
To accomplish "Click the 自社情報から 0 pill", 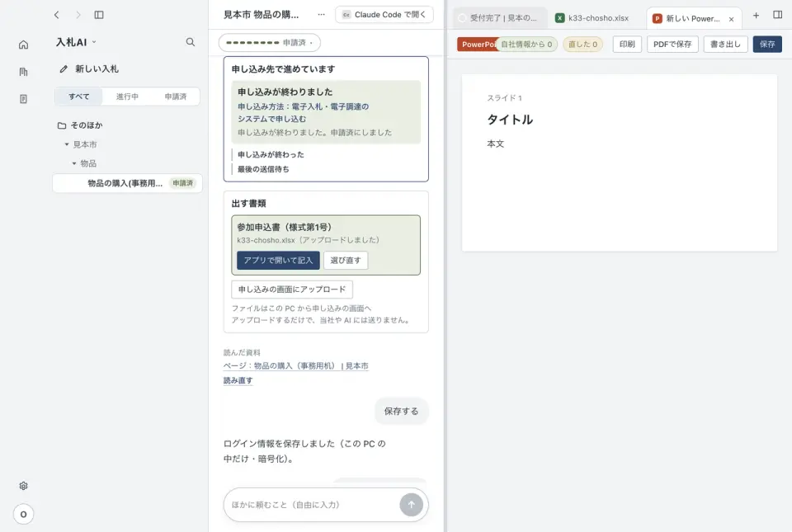I will [526, 45].
